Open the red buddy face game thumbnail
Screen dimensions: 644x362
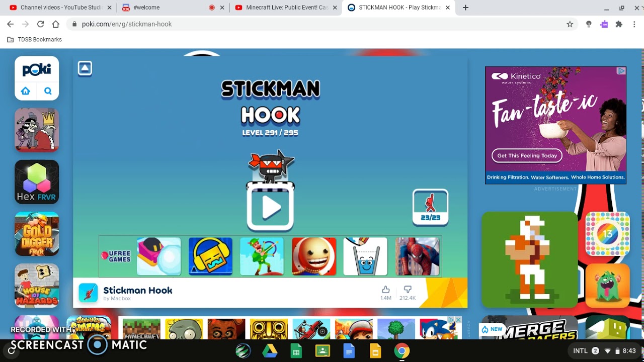(314, 256)
